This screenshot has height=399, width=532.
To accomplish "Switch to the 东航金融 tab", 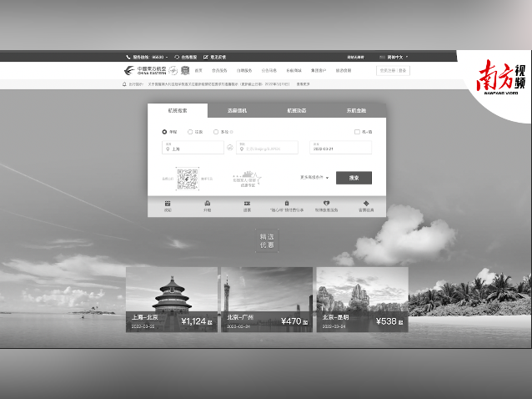I will 356,110.
